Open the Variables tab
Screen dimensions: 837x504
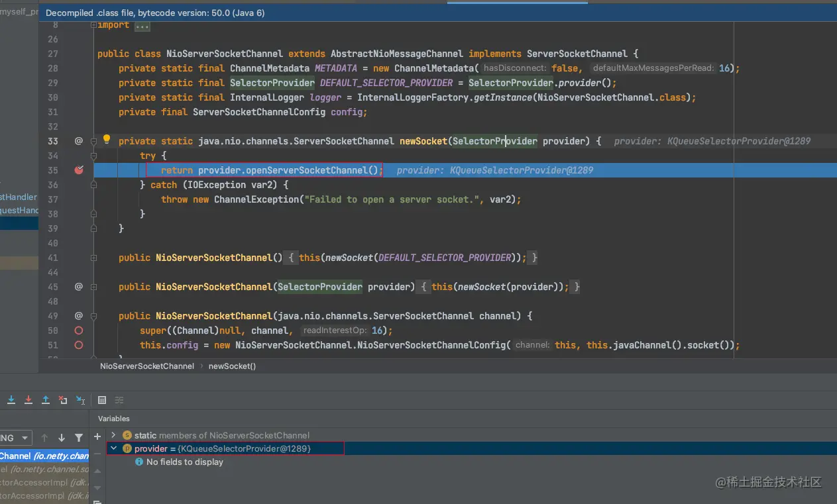tap(114, 419)
